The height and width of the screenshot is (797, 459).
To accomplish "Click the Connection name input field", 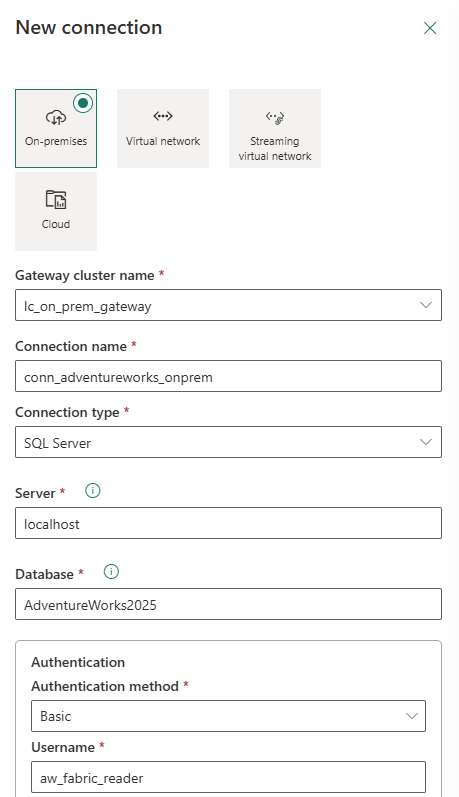I will pyautogui.click(x=228, y=376).
